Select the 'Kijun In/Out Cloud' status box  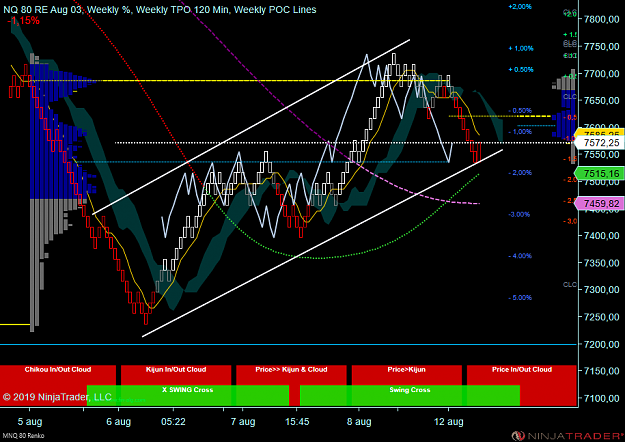point(176,375)
